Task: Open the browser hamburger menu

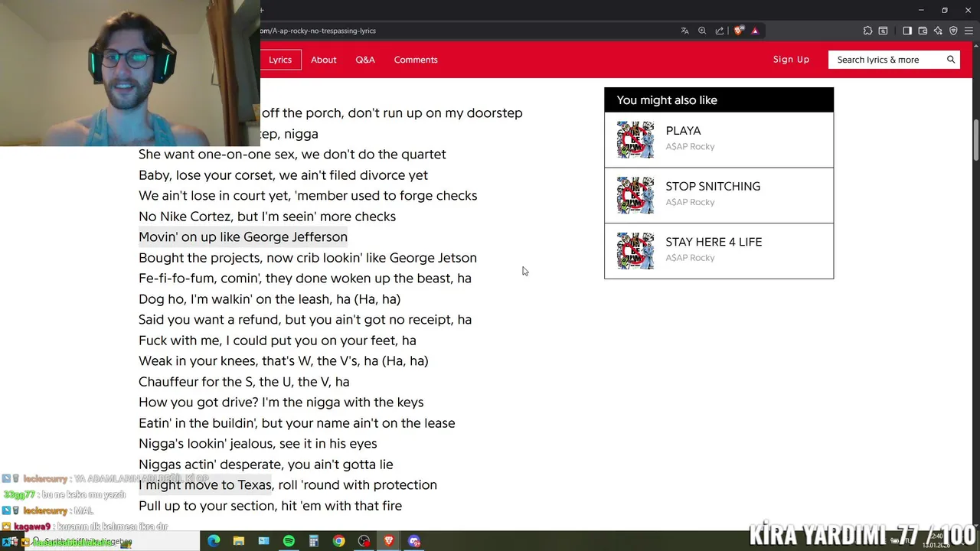Action: click(969, 31)
